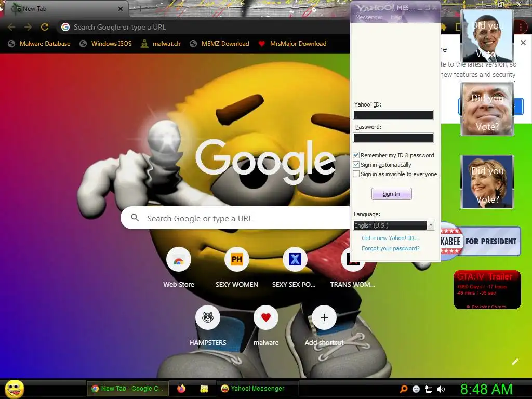
Task: Switch to Yahoo! Messenger taskbar item
Action: tap(257, 389)
